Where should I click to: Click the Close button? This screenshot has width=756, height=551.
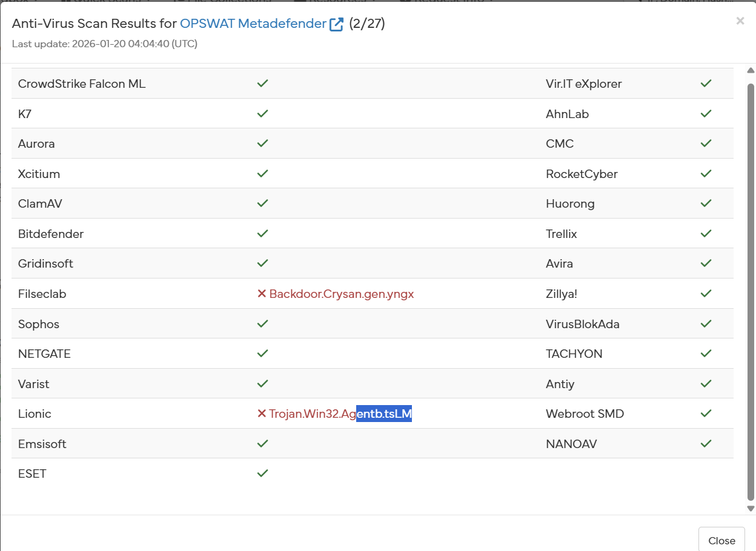tap(721, 540)
